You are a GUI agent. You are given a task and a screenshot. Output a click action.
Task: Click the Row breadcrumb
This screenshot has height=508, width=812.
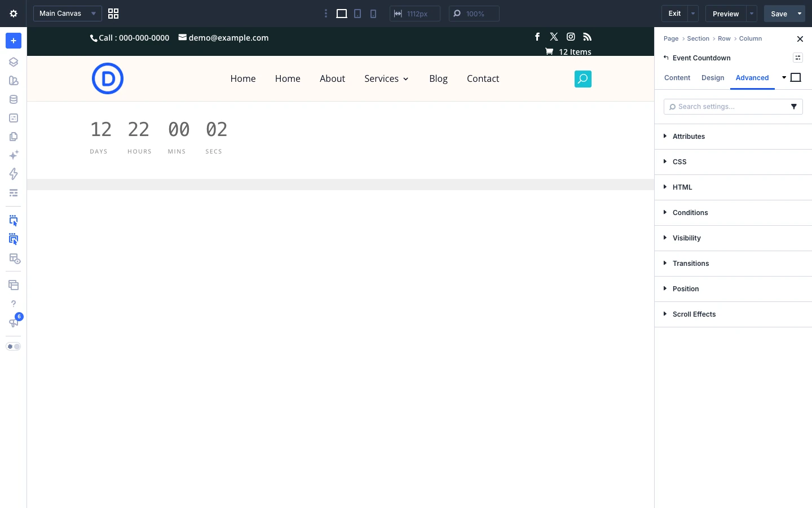click(x=724, y=38)
